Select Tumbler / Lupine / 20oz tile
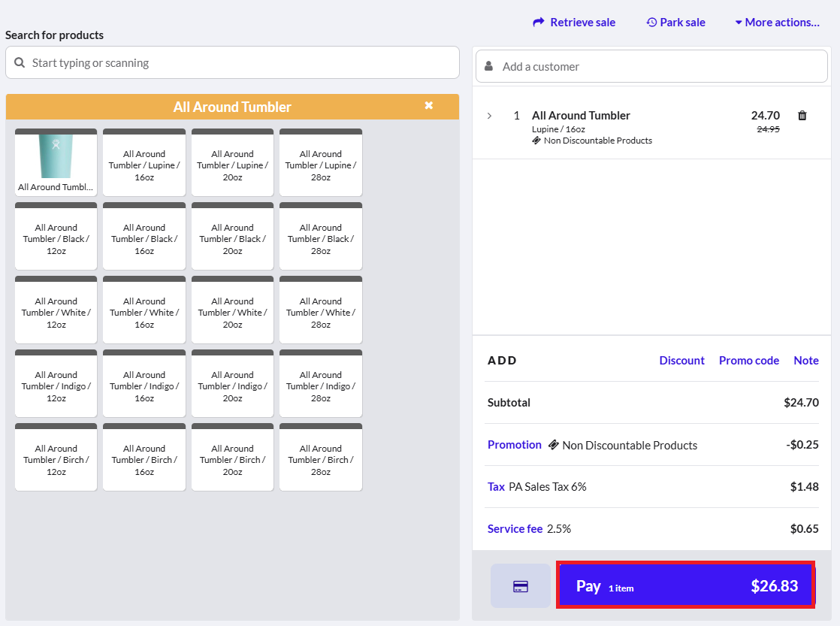This screenshot has width=840, height=626. tap(232, 162)
